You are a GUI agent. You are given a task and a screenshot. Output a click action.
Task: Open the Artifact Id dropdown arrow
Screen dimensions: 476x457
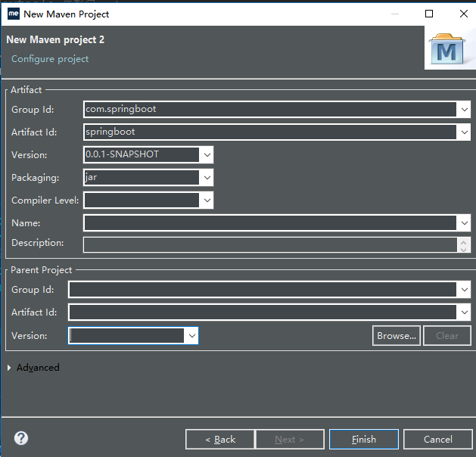coord(463,132)
